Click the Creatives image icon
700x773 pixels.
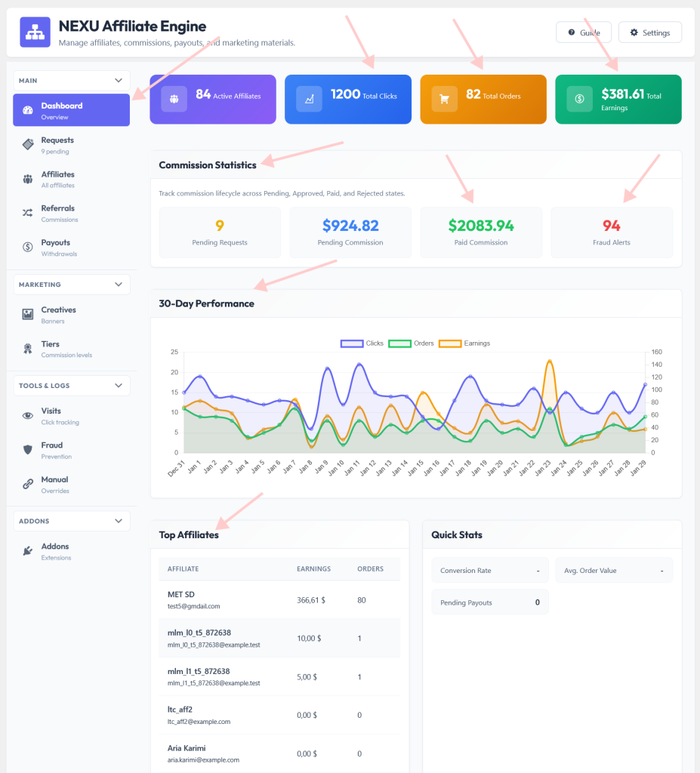click(x=28, y=314)
